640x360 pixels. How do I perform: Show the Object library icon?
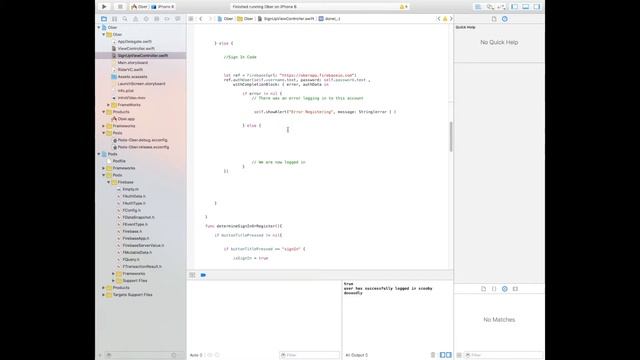[x=505, y=289]
